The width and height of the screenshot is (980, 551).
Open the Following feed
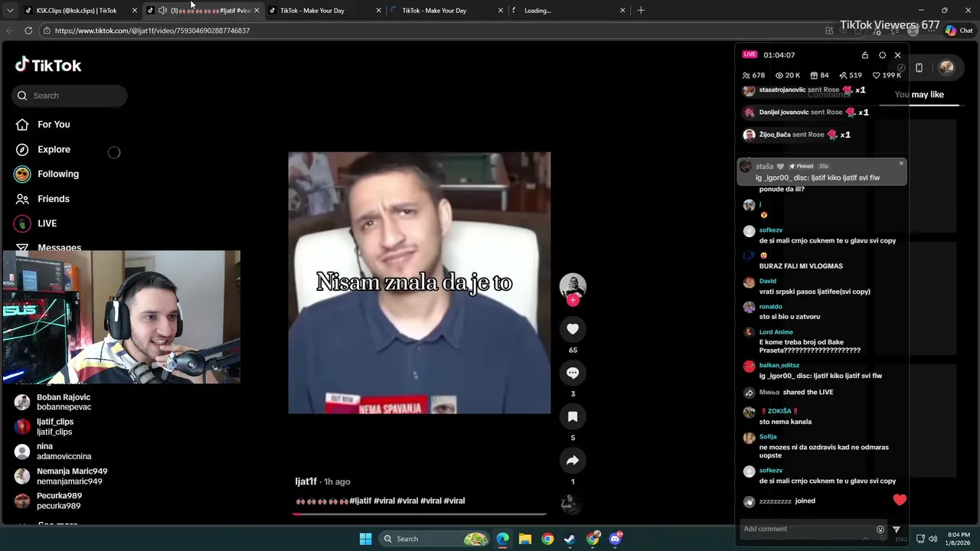(47, 174)
